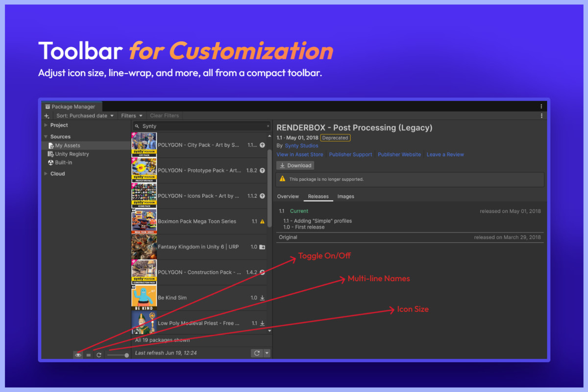This screenshot has width=588, height=392.
Task: Click the Synty search field
Action: 201,126
